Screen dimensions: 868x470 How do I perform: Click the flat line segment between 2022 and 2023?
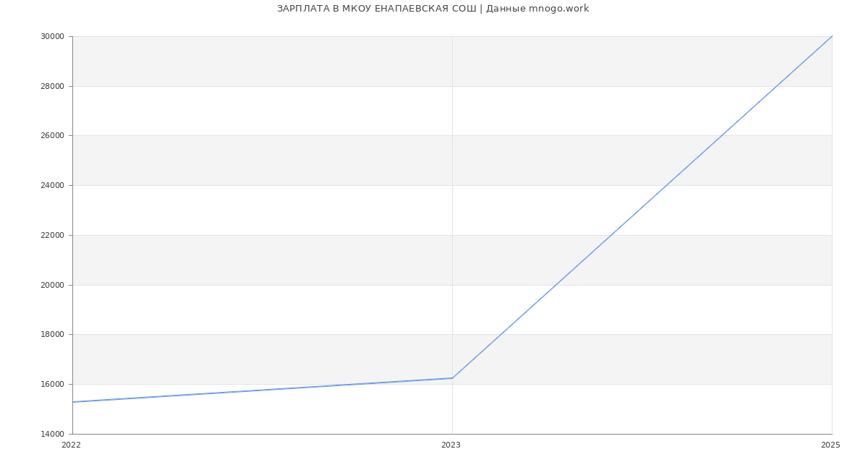pos(260,390)
